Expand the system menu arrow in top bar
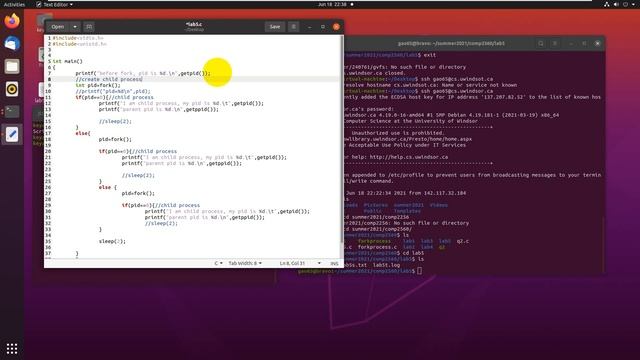 633,4
